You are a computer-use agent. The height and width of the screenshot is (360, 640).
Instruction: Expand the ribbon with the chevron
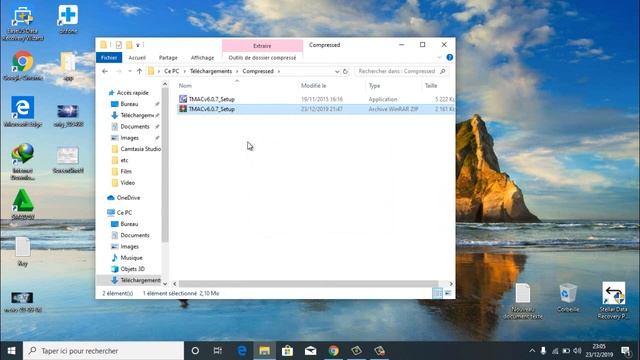(439, 58)
